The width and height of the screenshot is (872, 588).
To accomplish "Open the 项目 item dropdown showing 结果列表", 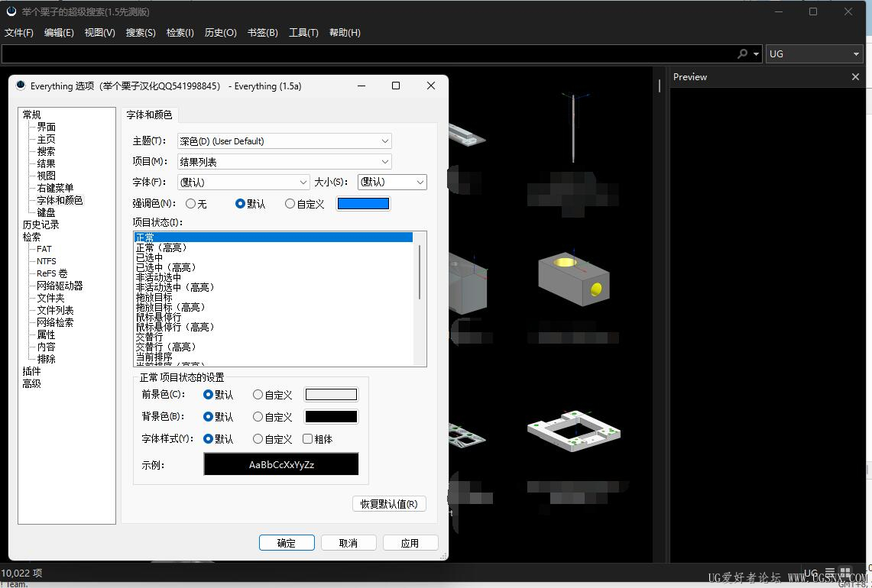I will 284,162.
